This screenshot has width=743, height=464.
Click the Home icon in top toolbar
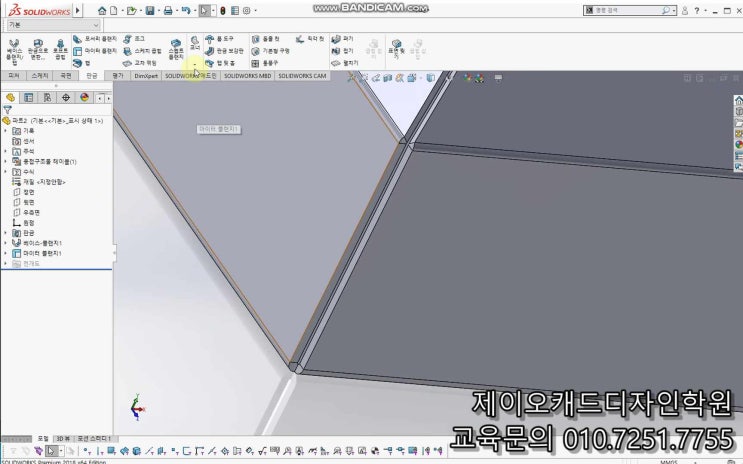(x=102, y=10)
